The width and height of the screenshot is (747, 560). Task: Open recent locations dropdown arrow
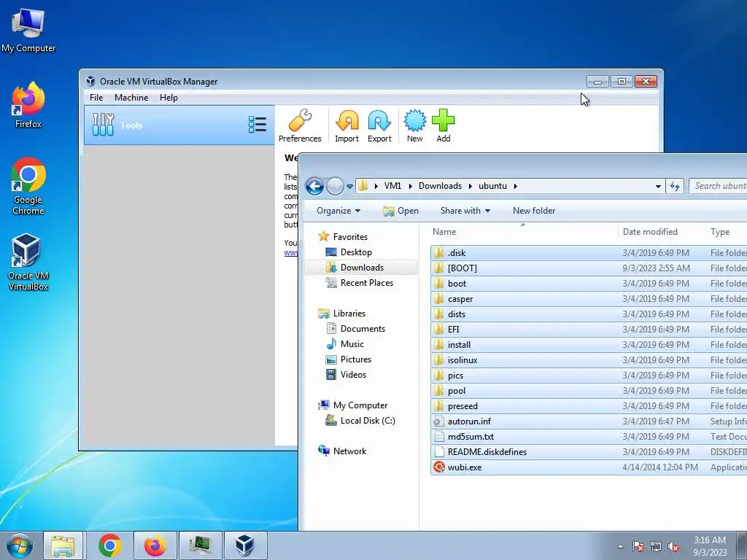[349, 186]
